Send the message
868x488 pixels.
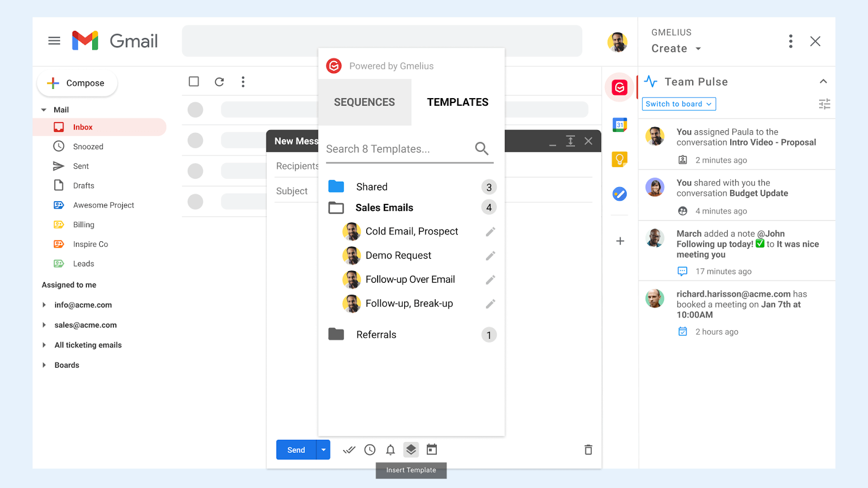tap(296, 450)
